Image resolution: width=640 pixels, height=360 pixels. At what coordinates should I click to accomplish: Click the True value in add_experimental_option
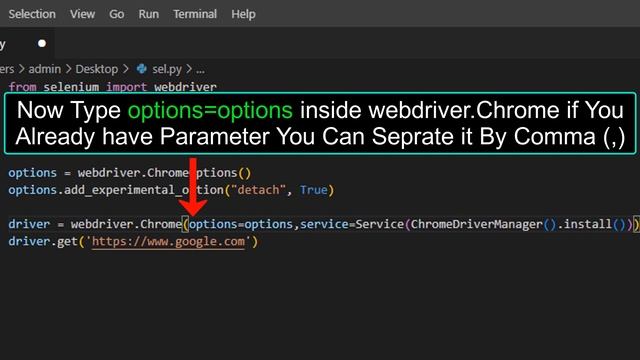pyautogui.click(x=313, y=190)
